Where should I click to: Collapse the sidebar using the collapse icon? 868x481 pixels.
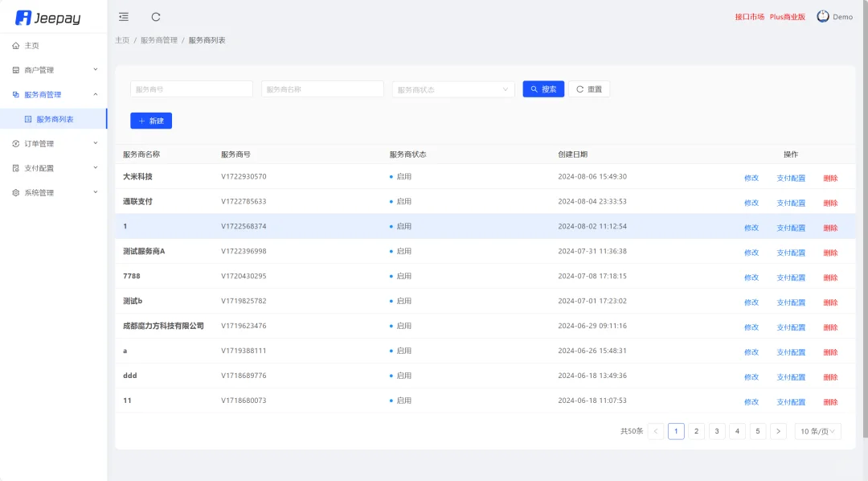coord(123,16)
